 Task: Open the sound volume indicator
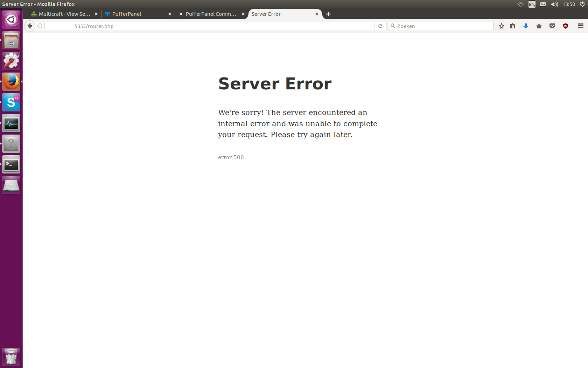[x=554, y=4]
